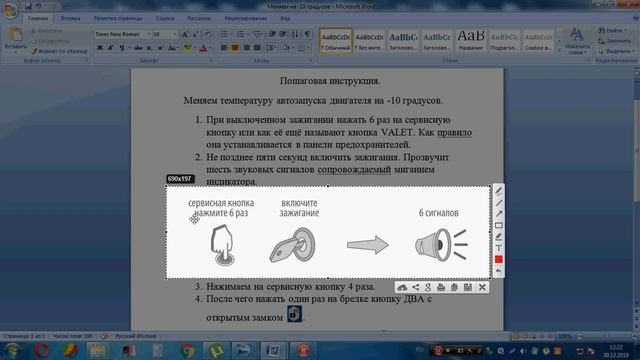Open the red color picker swatch

pyautogui.click(x=498, y=260)
